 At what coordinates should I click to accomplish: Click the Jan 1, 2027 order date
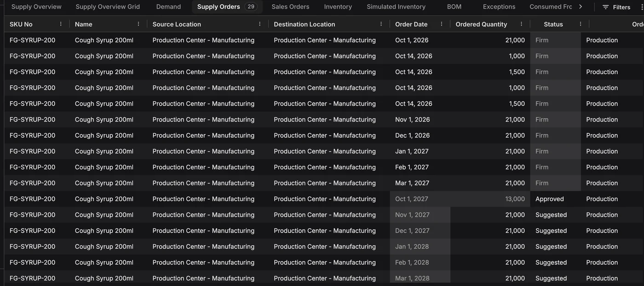420,151
